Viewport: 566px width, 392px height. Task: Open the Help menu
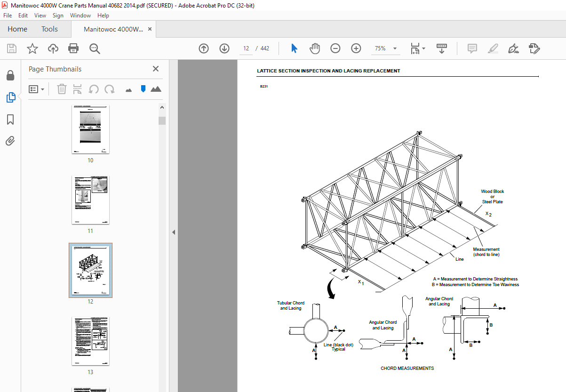103,16
